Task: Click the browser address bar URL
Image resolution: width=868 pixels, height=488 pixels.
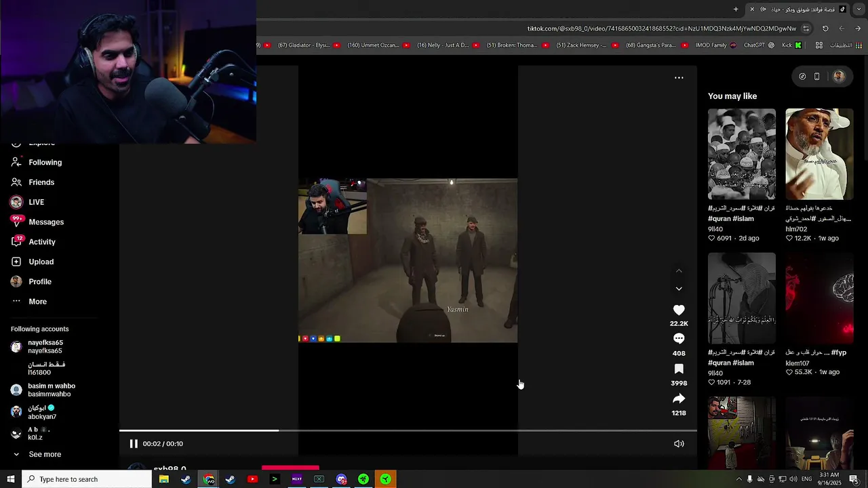Action: tap(662, 28)
